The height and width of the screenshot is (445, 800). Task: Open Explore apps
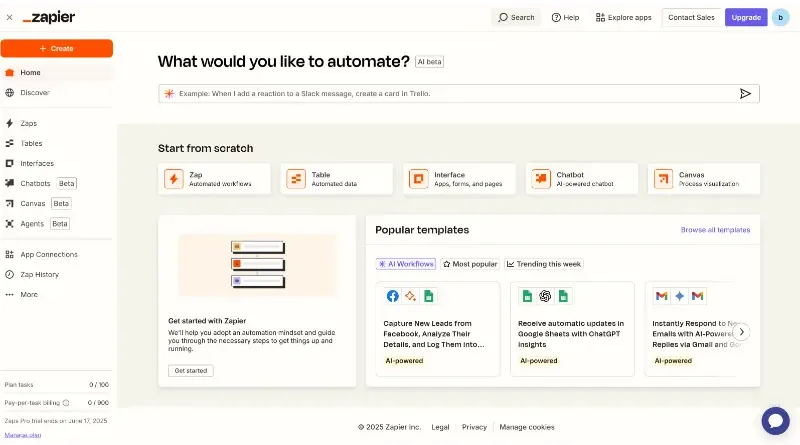623,17
